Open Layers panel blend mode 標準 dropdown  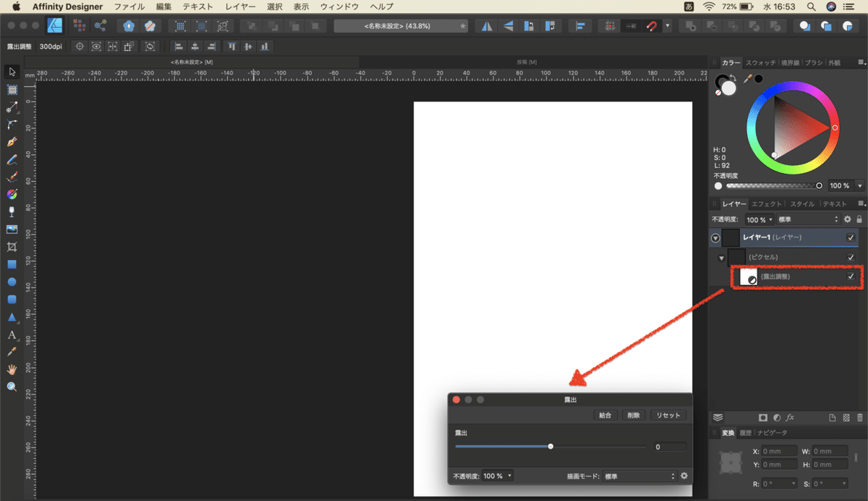[x=809, y=219]
